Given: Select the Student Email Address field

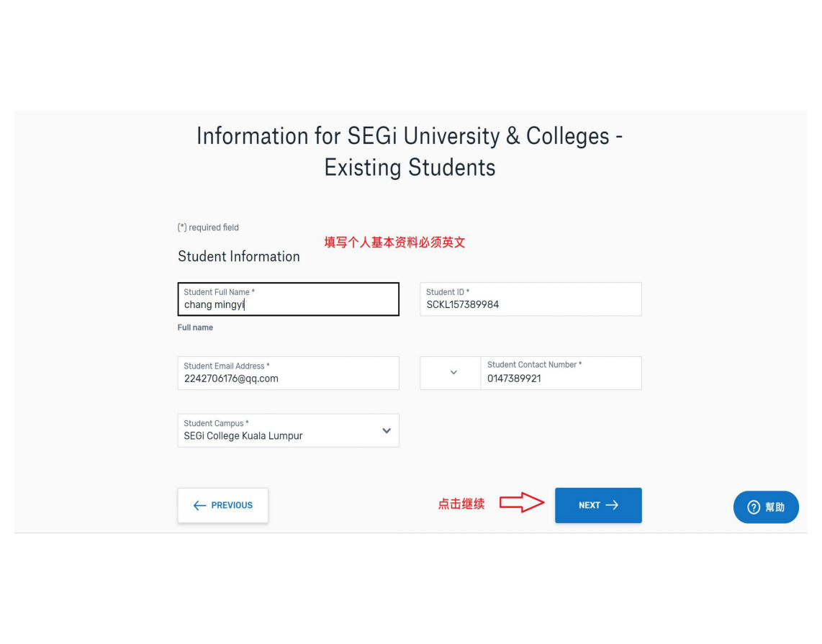Looking at the screenshot, I should [x=289, y=373].
